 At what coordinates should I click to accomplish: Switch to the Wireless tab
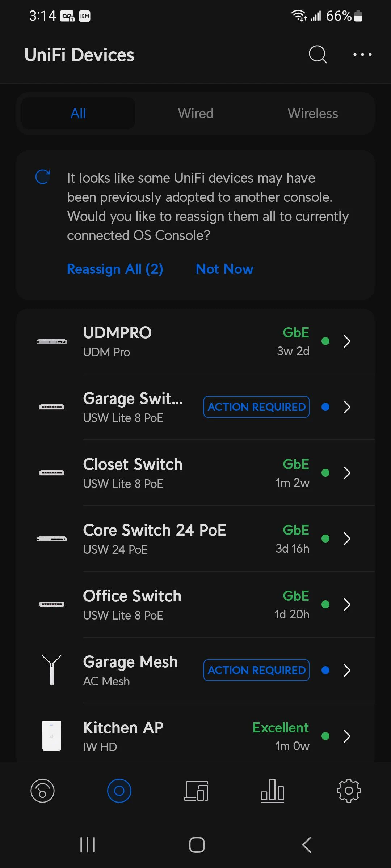click(313, 114)
